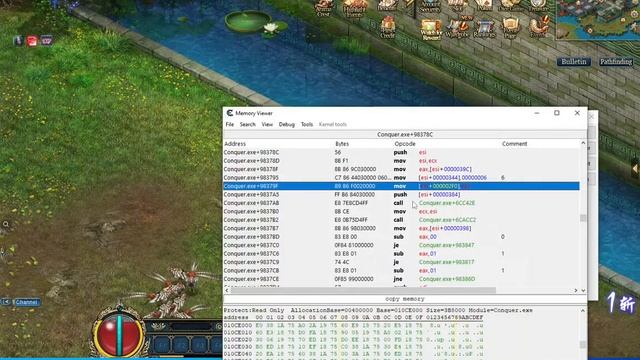Select the row Conquer.exe+9837B0 mov ecx,esi

[401, 211]
